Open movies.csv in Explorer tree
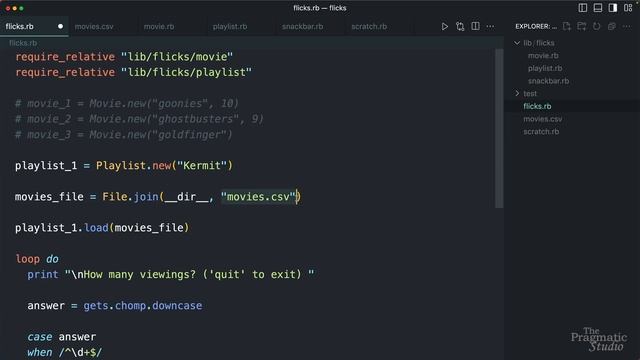This screenshot has height=360, width=640. tap(542, 119)
